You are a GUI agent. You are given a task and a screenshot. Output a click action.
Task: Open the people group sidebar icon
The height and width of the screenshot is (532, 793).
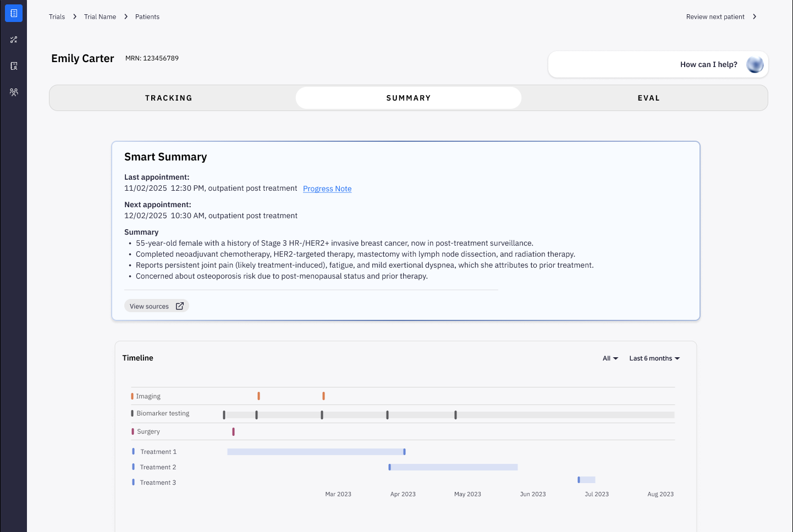[14, 92]
